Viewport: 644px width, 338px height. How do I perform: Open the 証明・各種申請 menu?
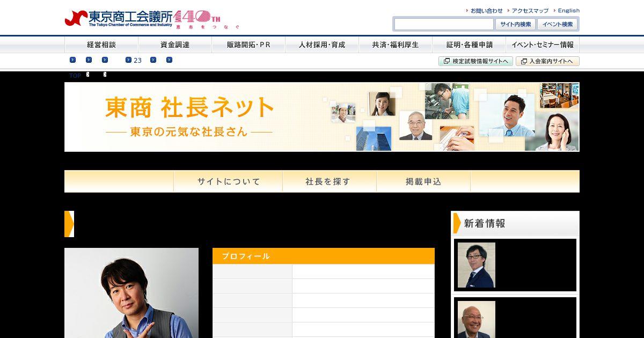(x=469, y=45)
